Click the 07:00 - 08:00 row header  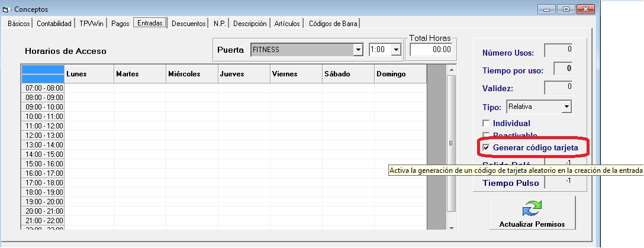(x=43, y=88)
